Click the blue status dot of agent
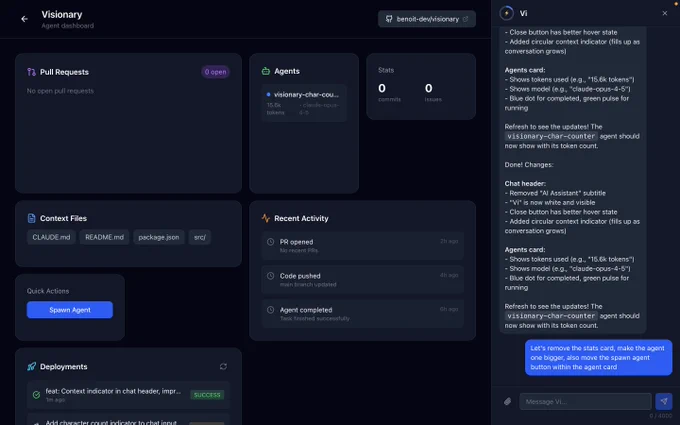 coord(268,95)
